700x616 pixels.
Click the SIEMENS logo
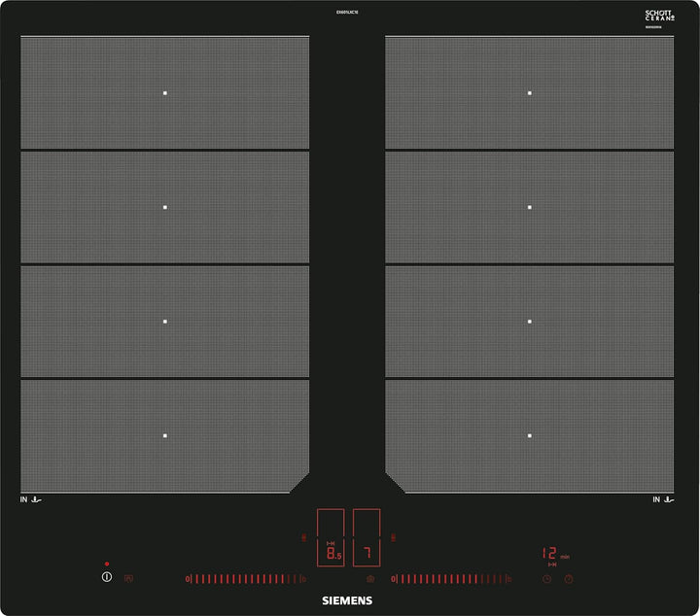(x=347, y=601)
